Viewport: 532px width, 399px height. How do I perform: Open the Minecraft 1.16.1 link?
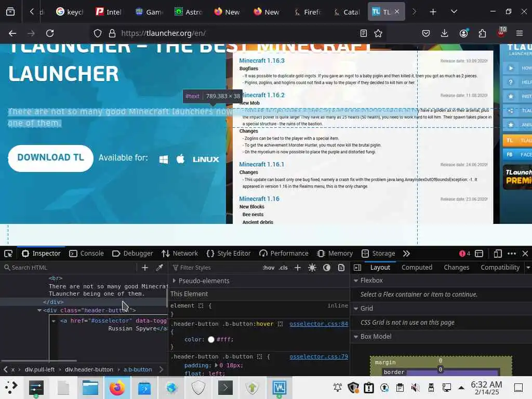pyautogui.click(x=262, y=164)
